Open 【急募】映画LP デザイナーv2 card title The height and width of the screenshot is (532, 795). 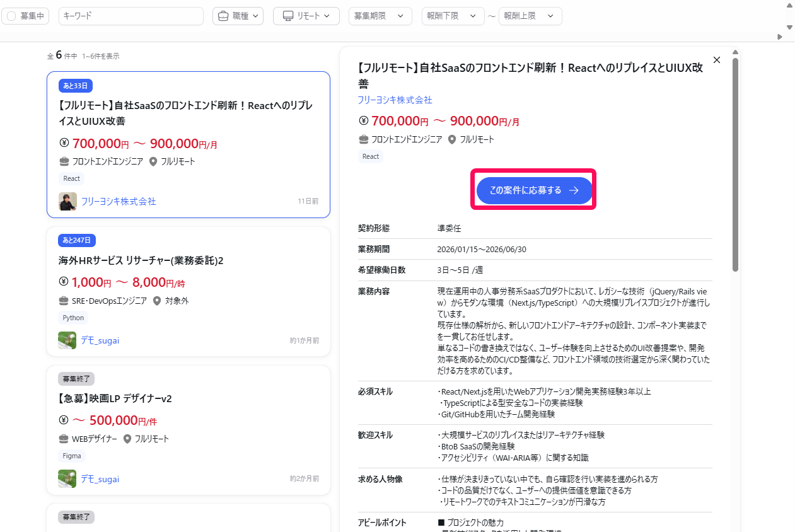pos(115,398)
